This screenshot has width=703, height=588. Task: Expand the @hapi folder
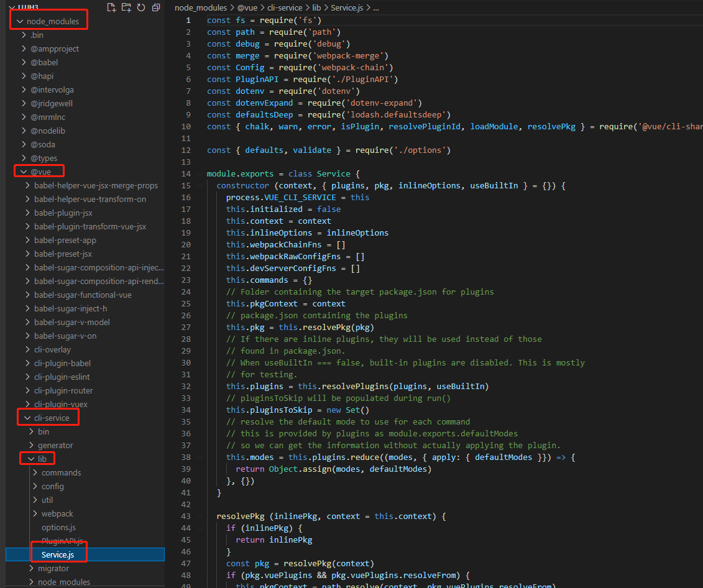tap(24, 76)
